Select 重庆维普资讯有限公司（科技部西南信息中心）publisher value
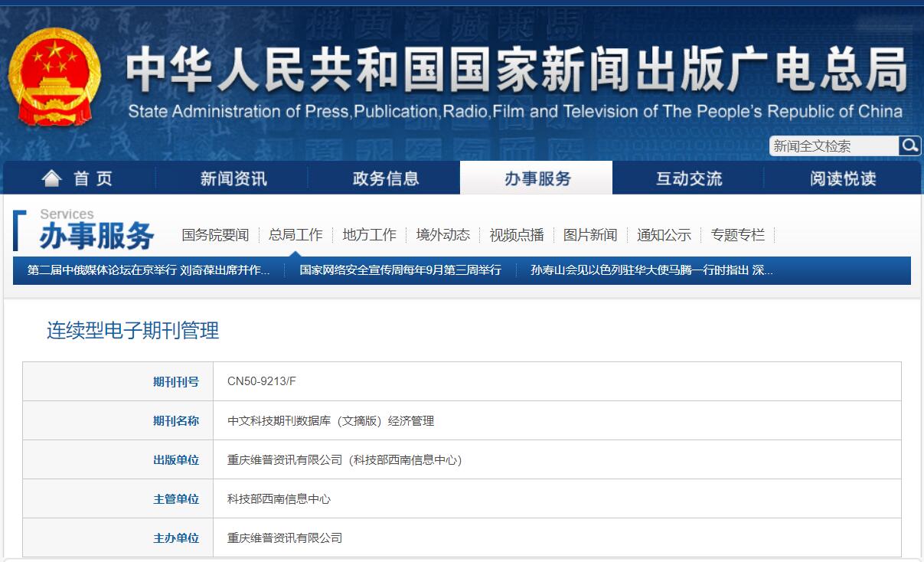The image size is (924, 562). coord(344,459)
